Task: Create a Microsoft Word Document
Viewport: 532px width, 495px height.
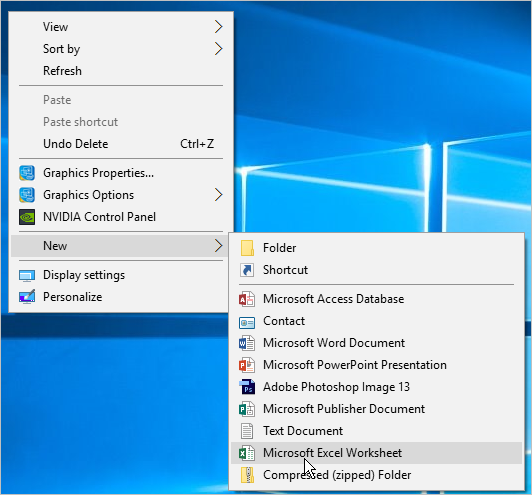Action: tap(377, 343)
